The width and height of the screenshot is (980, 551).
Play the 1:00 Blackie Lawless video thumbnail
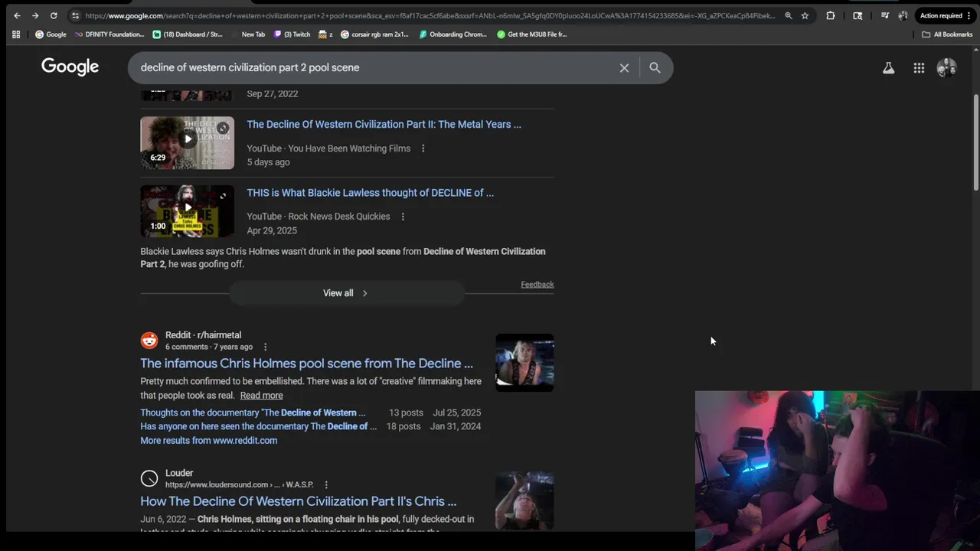click(x=188, y=211)
